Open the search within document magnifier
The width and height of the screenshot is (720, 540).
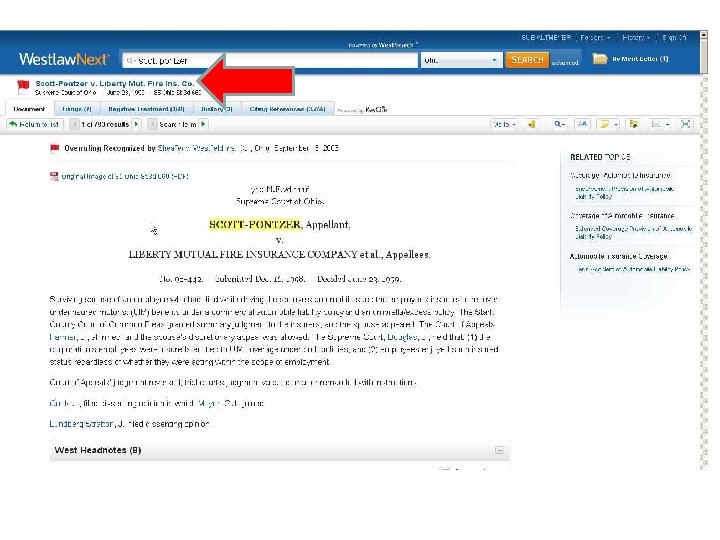pos(557,124)
